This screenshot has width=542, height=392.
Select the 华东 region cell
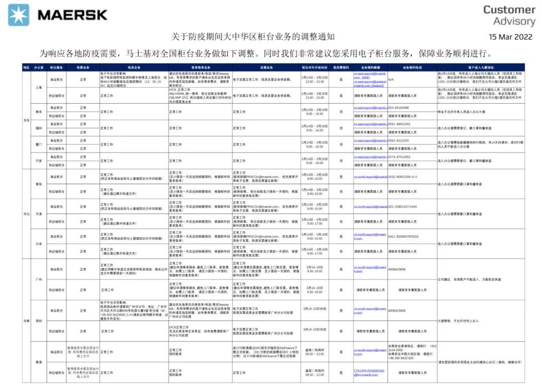pos(26,120)
